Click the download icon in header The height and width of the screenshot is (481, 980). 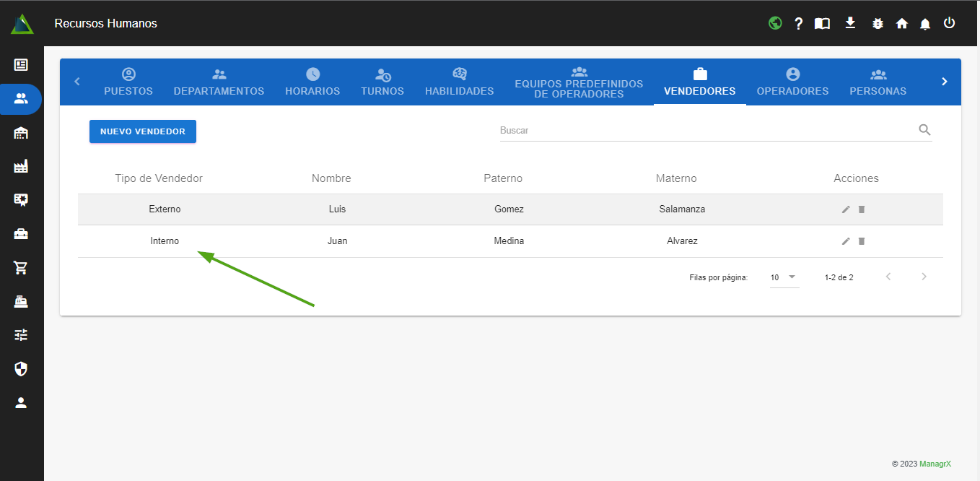click(x=850, y=23)
